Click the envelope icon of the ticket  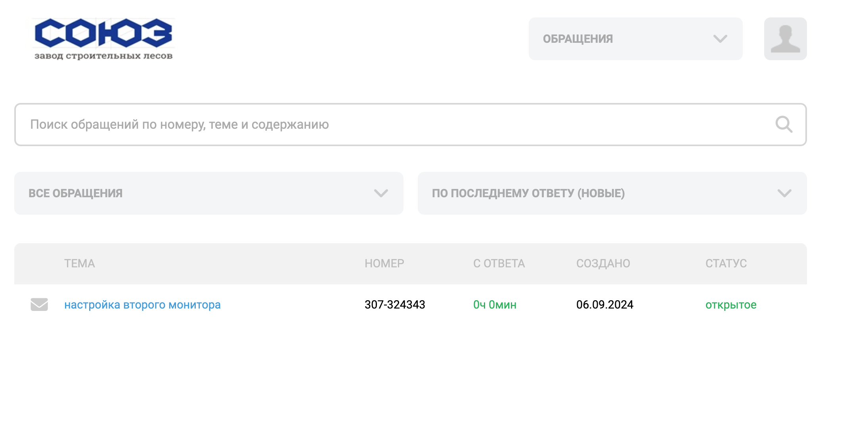pyautogui.click(x=39, y=305)
